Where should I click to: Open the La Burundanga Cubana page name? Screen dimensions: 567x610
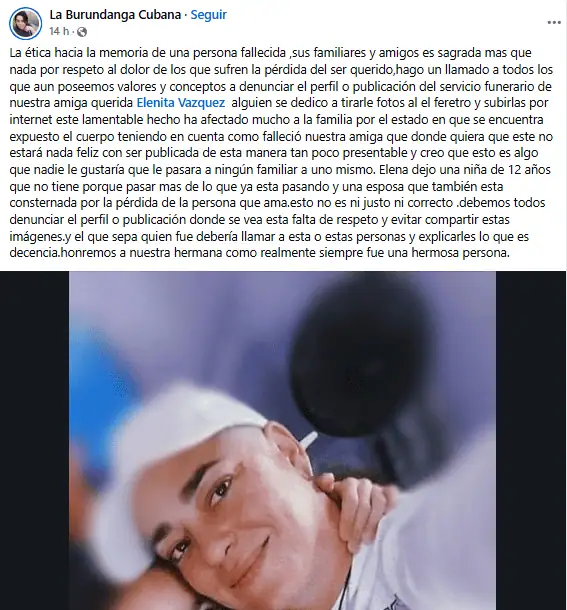click(x=115, y=15)
